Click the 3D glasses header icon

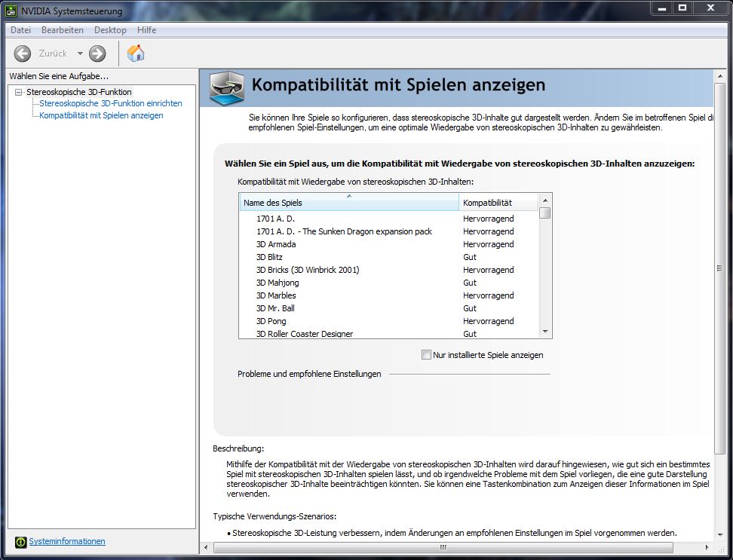click(x=227, y=88)
